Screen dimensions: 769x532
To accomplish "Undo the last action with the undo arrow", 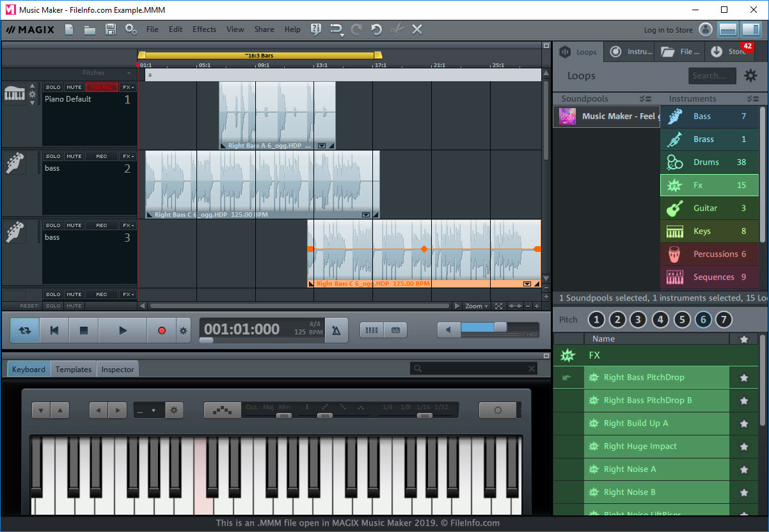I will pos(377,29).
